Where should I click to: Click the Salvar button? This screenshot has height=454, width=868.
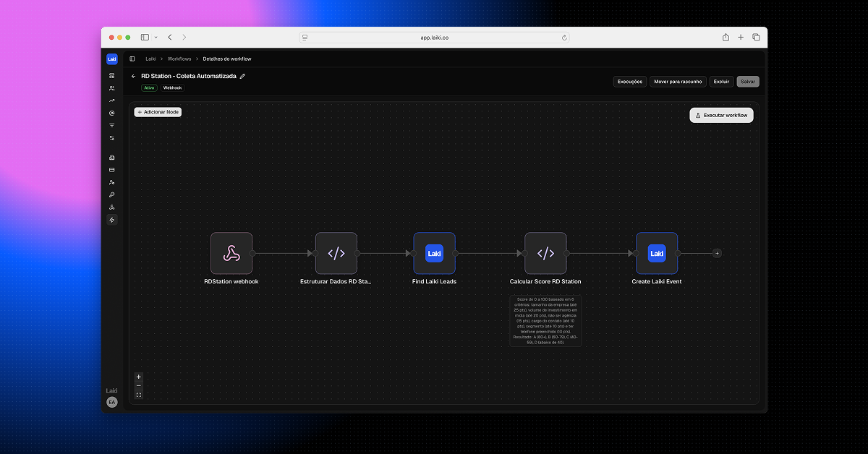pos(748,82)
